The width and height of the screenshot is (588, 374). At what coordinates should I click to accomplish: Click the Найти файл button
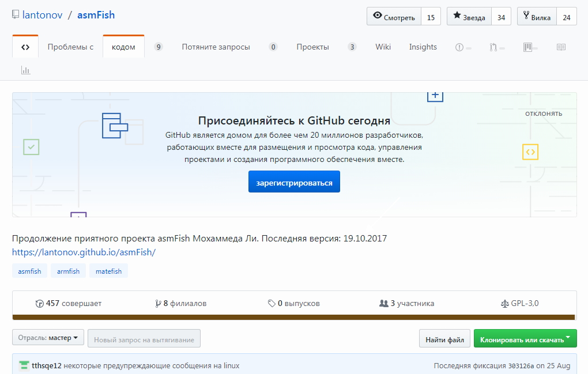(444, 338)
